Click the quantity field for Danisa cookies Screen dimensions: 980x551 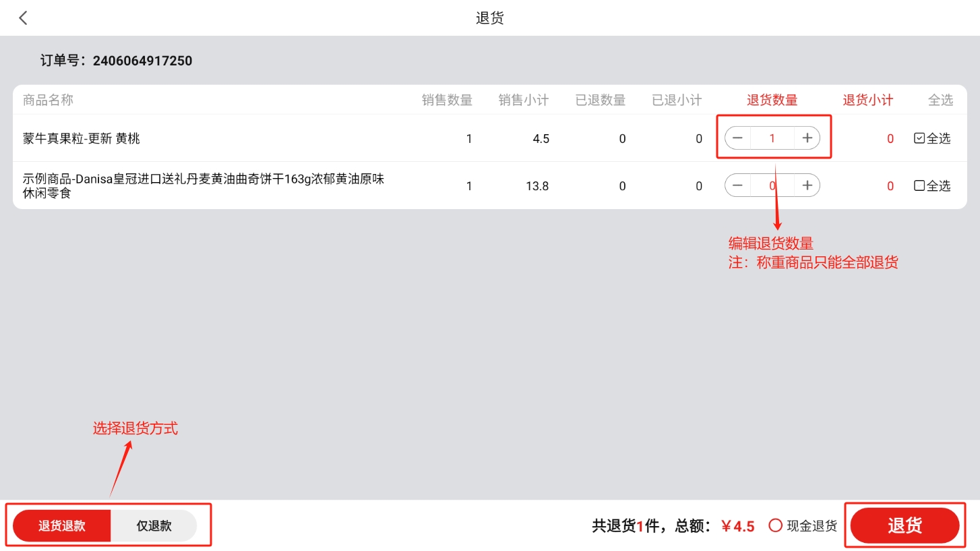pos(772,185)
